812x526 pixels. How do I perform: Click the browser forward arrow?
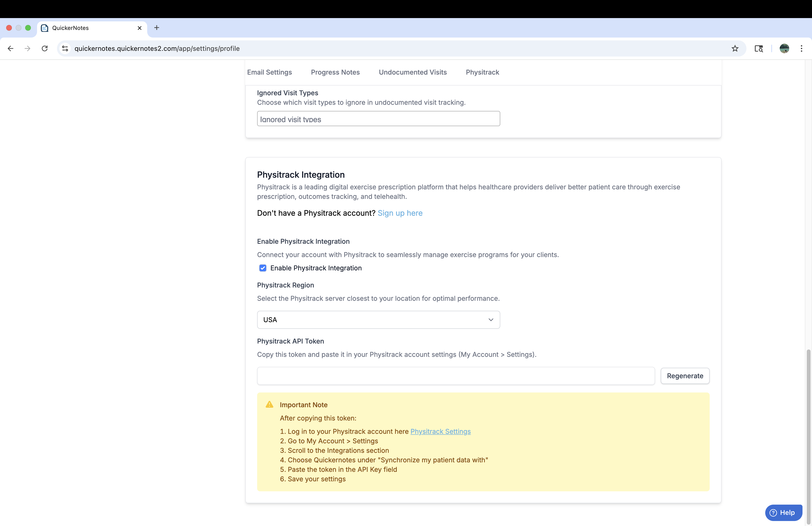(28, 48)
